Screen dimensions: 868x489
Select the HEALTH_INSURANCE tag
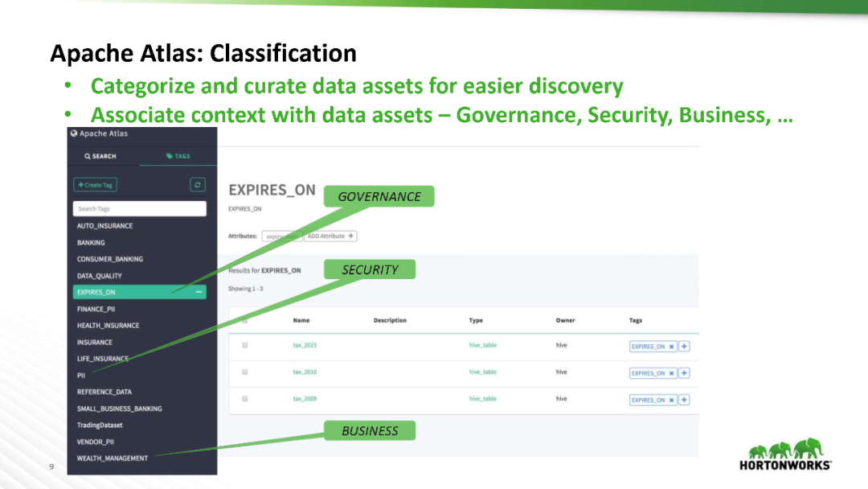(x=108, y=326)
